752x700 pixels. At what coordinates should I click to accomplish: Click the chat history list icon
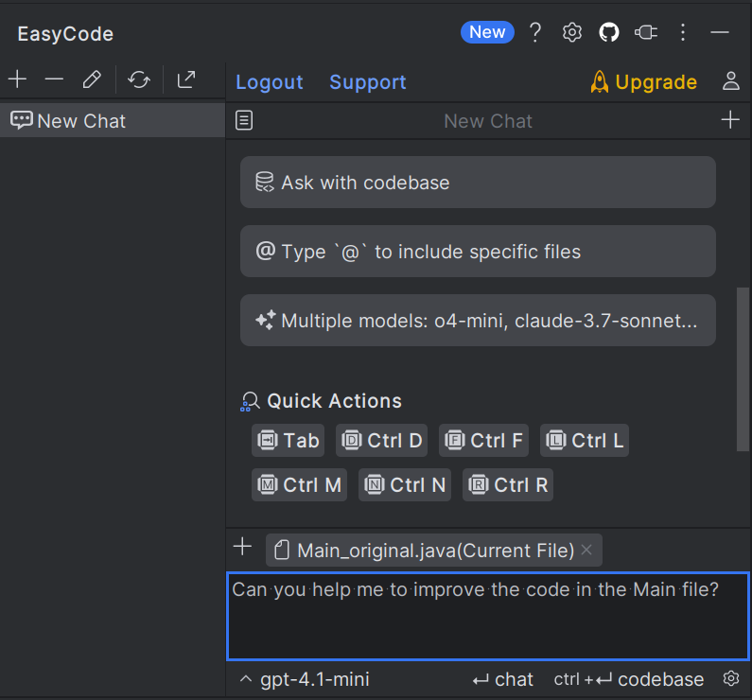coord(244,121)
